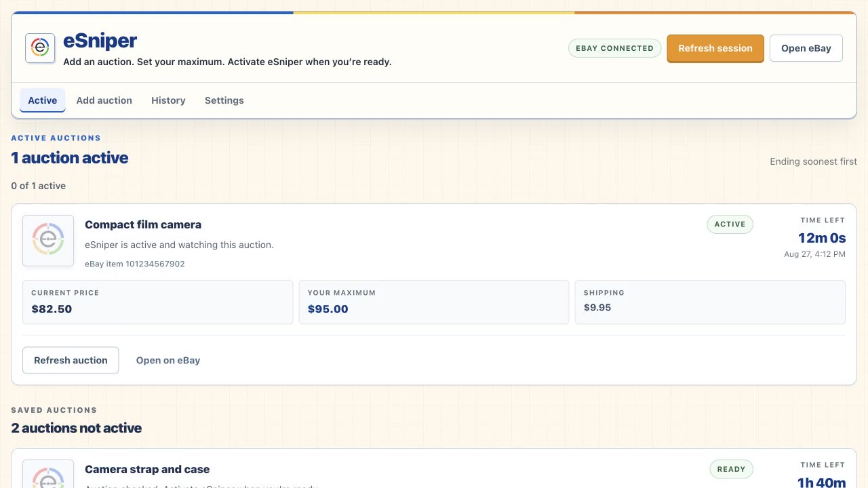Open the Settings tab
Screen dimensions: 868x488
coord(224,100)
